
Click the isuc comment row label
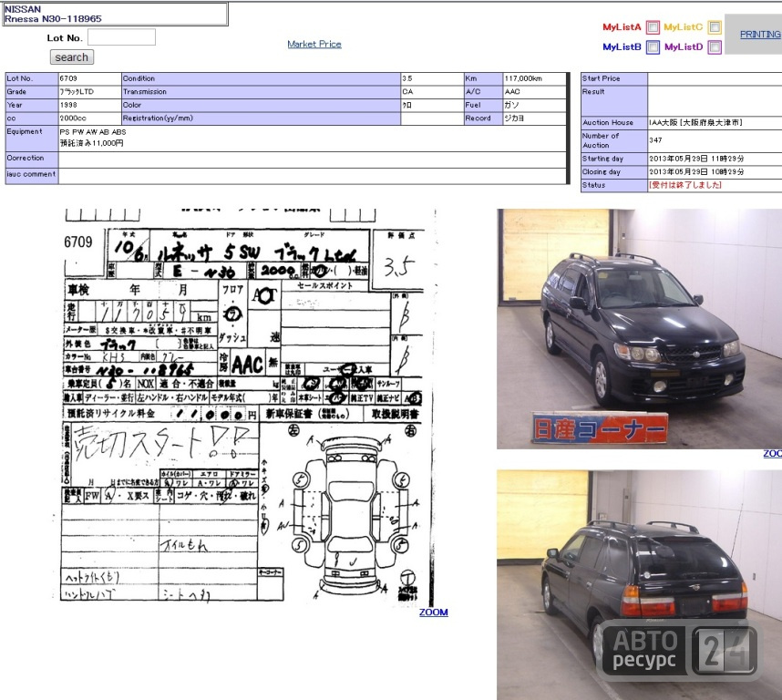(x=32, y=176)
